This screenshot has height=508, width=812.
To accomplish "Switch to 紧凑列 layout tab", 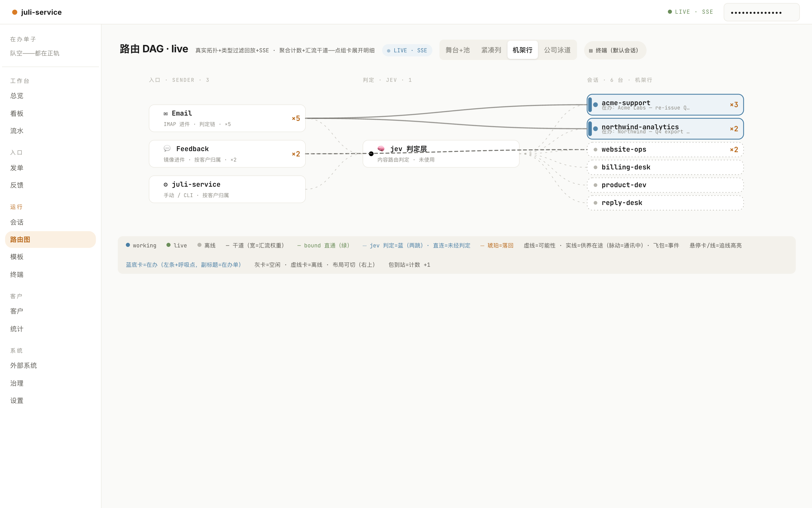I will point(491,50).
